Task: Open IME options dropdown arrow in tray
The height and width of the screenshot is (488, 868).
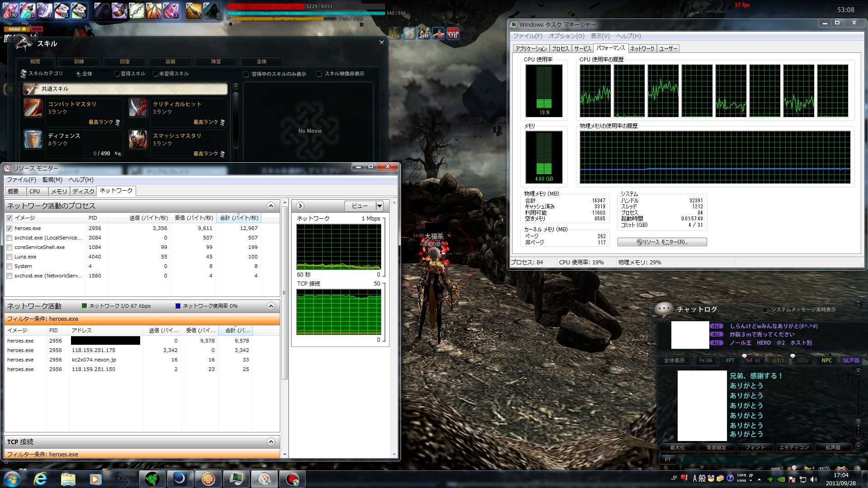Action: 751,481
